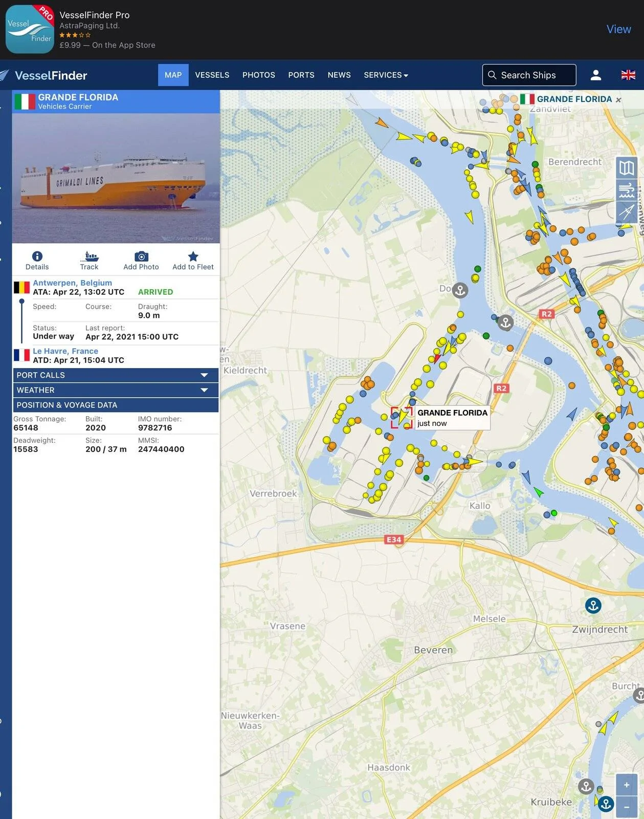This screenshot has height=819, width=644.
Task: Open the VESSELS tab
Action: (212, 75)
